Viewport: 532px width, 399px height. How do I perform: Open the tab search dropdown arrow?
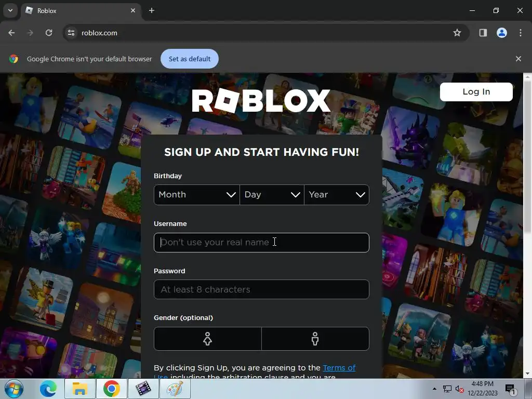click(10, 10)
